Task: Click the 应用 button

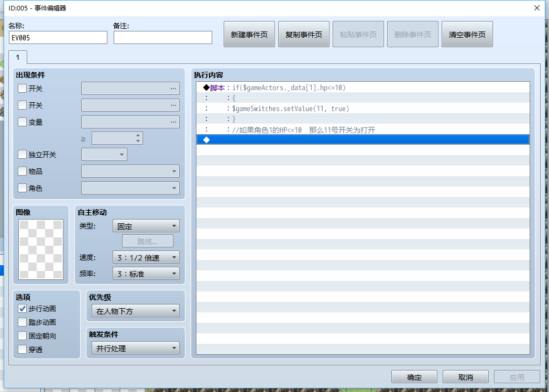Action: tap(517, 377)
